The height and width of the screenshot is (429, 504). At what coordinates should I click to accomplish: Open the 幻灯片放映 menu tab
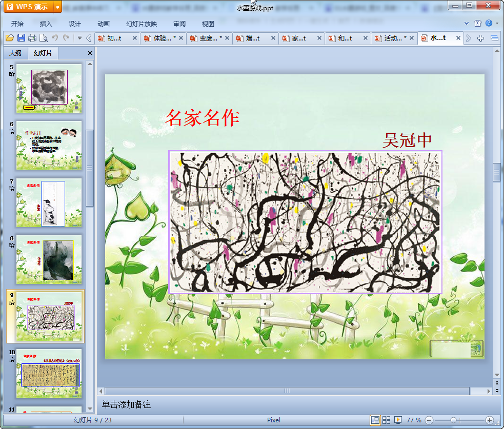point(142,24)
